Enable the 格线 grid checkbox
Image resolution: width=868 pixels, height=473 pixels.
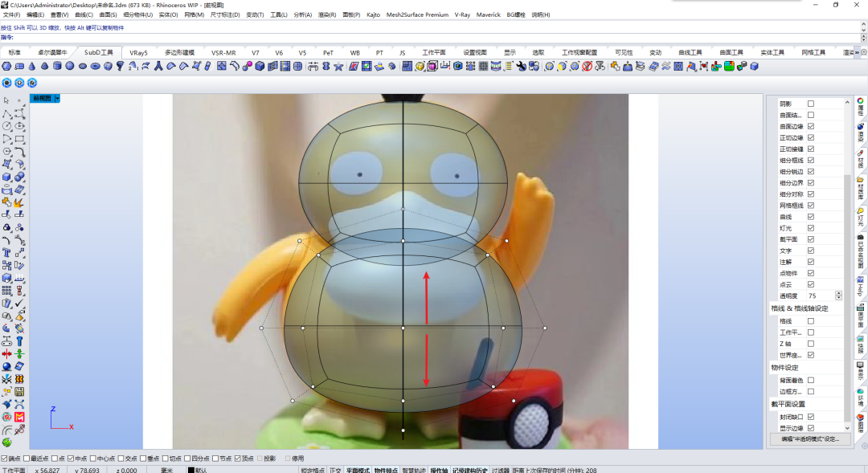pos(811,321)
